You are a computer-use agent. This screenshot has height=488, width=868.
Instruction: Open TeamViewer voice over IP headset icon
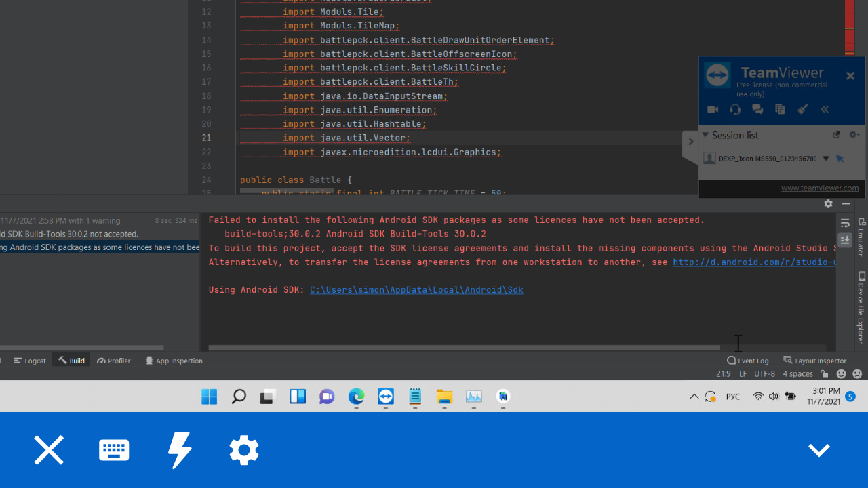(x=735, y=109)
